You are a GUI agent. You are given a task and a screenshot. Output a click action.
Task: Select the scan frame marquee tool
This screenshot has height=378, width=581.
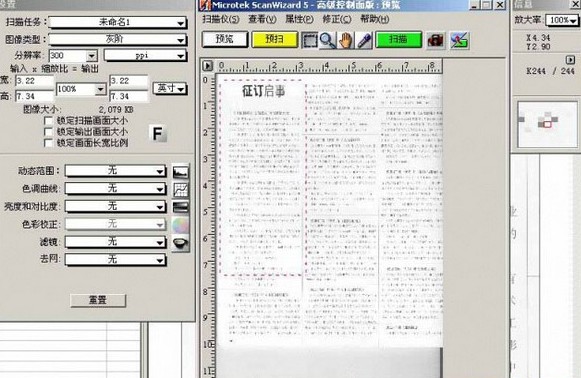coord(310,40)
